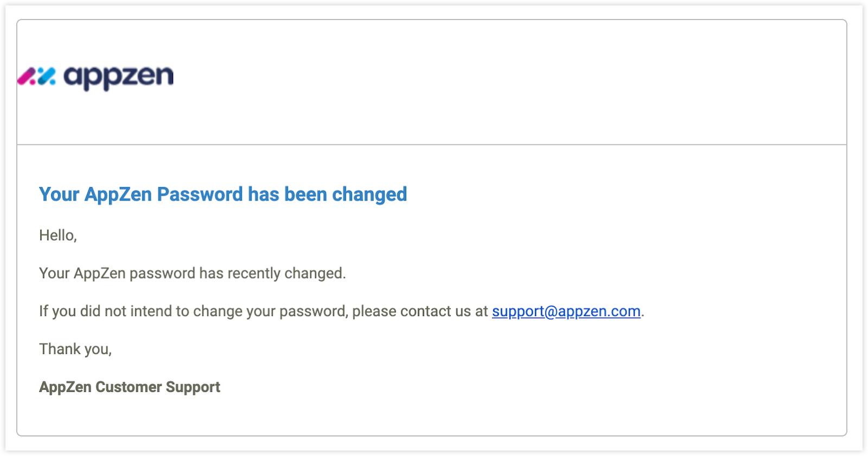Click the word "Customer" in the signature
The width and height of the screenshot is (868, 456).
pos(129,387)
